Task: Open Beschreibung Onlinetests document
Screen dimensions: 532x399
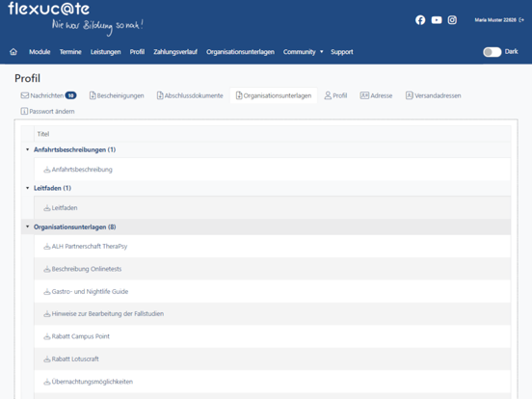Action: coord(87,269)
